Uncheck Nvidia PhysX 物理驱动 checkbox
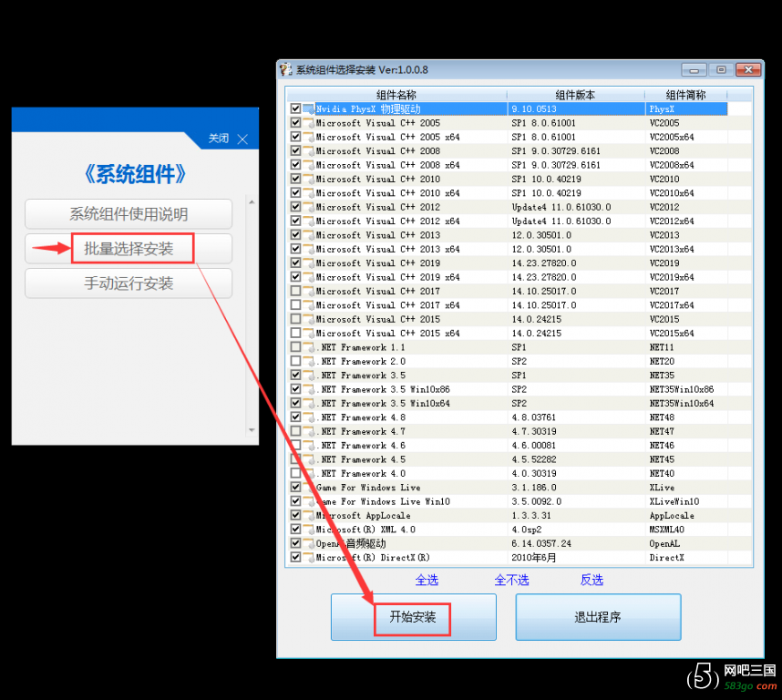Screen dimensions: 782x700 (295, 108)
